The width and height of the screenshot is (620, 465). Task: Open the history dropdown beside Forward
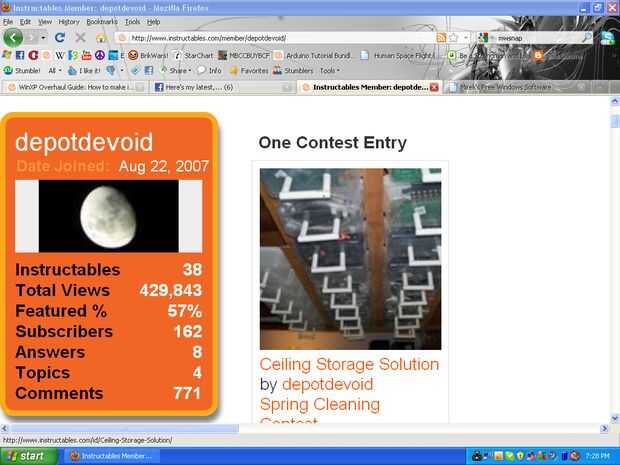(x=43, y=38)
